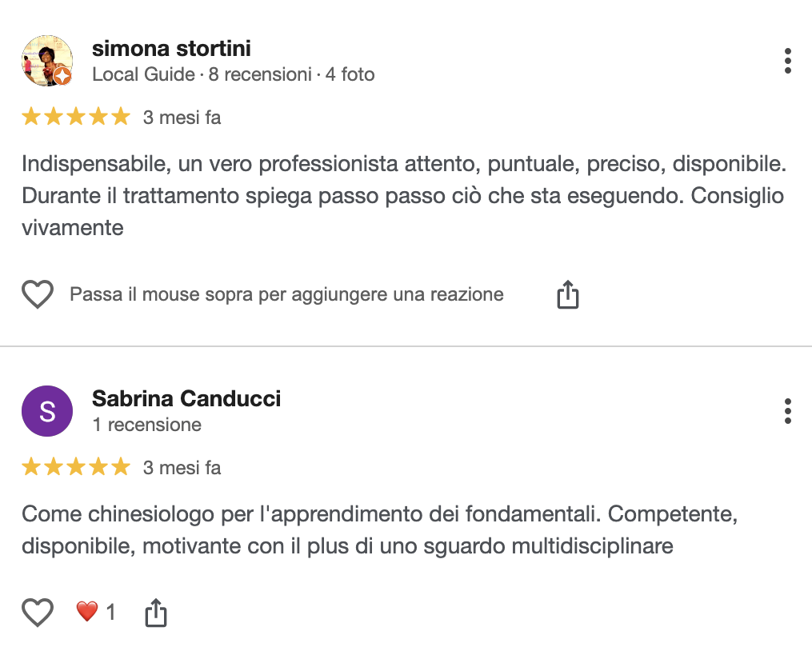Viewport: 812px width, 655px height.
Task: Share simona stortini's review
Action: click(567, 295)
